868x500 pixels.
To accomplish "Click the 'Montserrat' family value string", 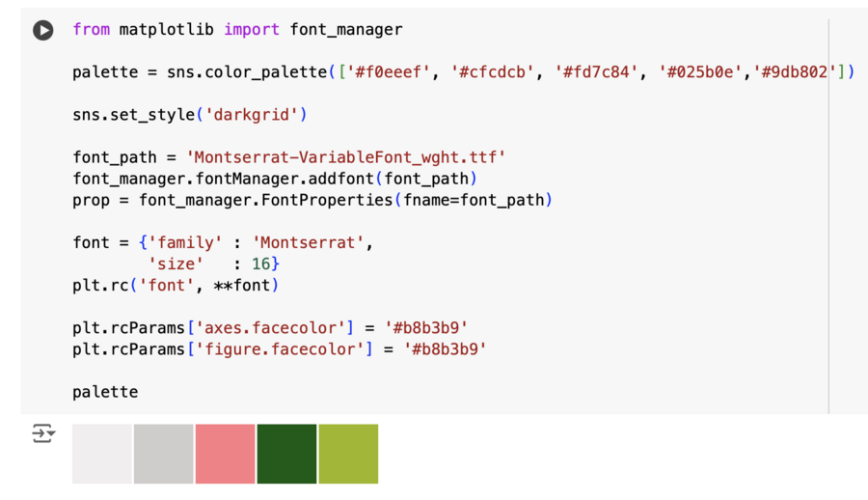I will pos(309,242).
